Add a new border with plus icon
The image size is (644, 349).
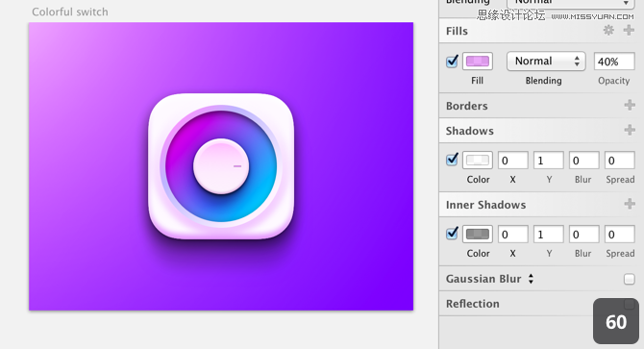click(x=630, y=105)
